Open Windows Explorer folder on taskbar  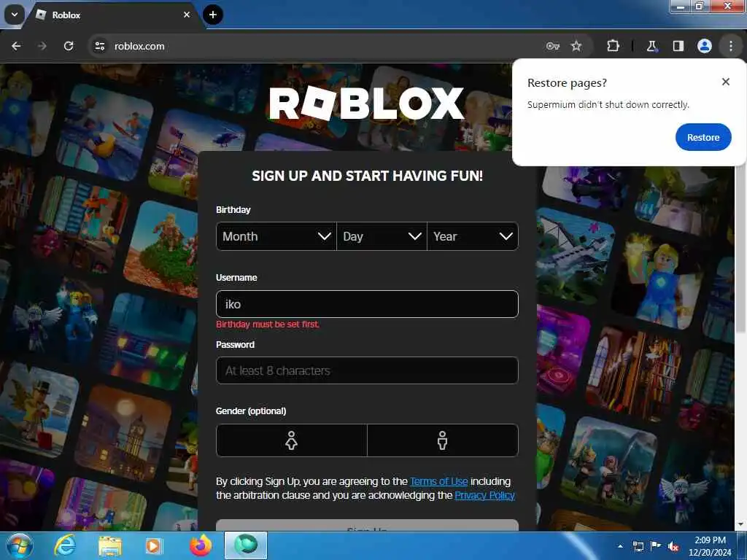[x=110, y=545]
